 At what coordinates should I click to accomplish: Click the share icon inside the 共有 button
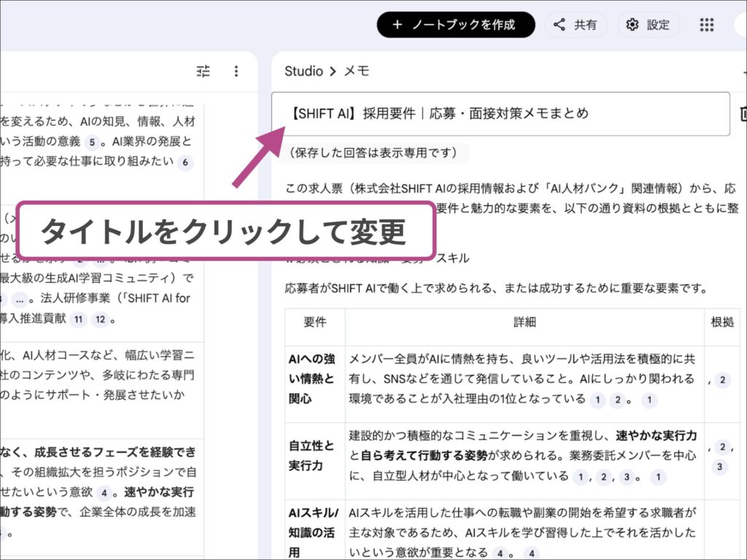pos(559,24)
